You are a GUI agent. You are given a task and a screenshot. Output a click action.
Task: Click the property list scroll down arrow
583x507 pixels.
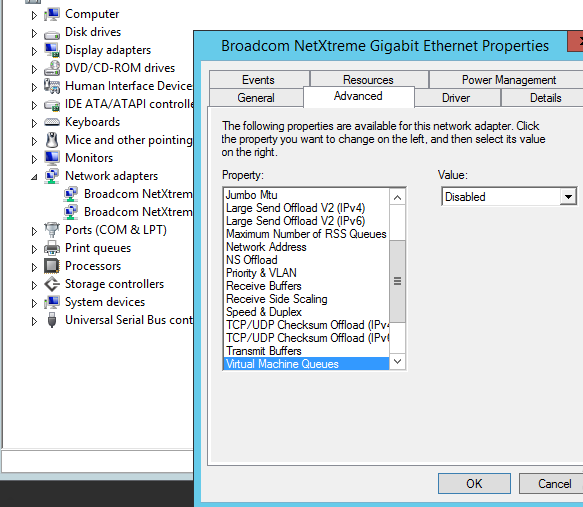pos(397,361)
